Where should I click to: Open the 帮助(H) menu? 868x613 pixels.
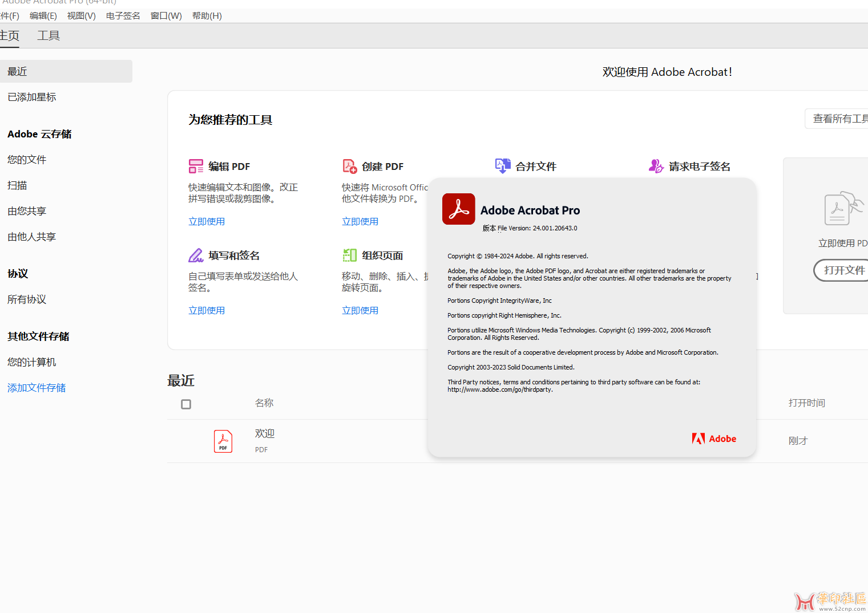[207, 16]
